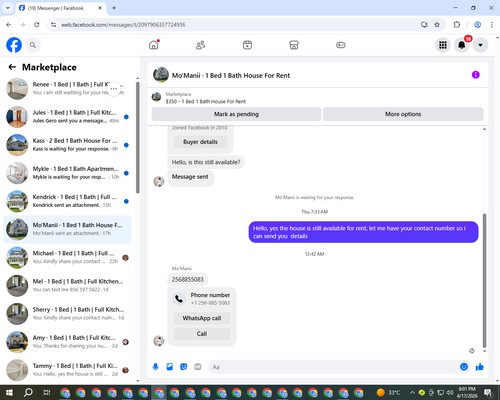This screenshot has width=500, height=400.
Task: Start a WhatsApp call
Action: tap(202, 318)
